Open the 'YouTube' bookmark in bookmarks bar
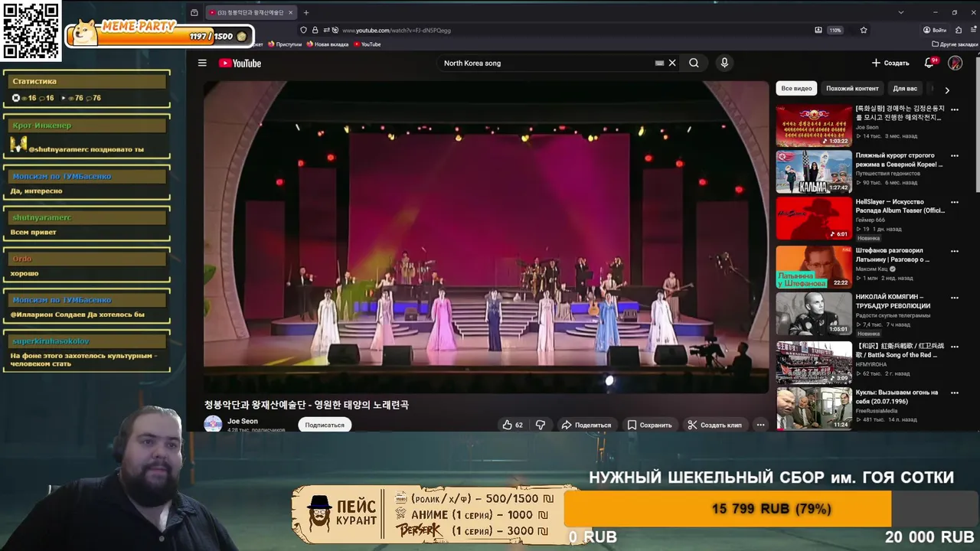 tap(367, 44)
